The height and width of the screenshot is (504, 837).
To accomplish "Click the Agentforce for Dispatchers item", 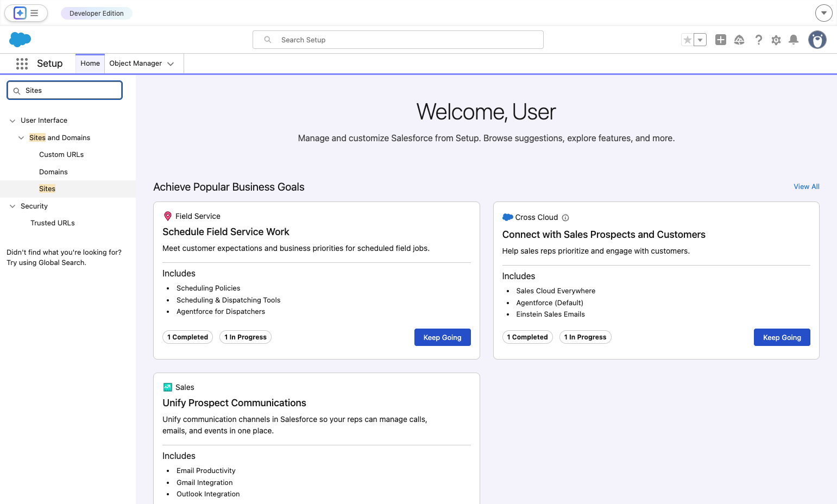I will pos(221,312).
